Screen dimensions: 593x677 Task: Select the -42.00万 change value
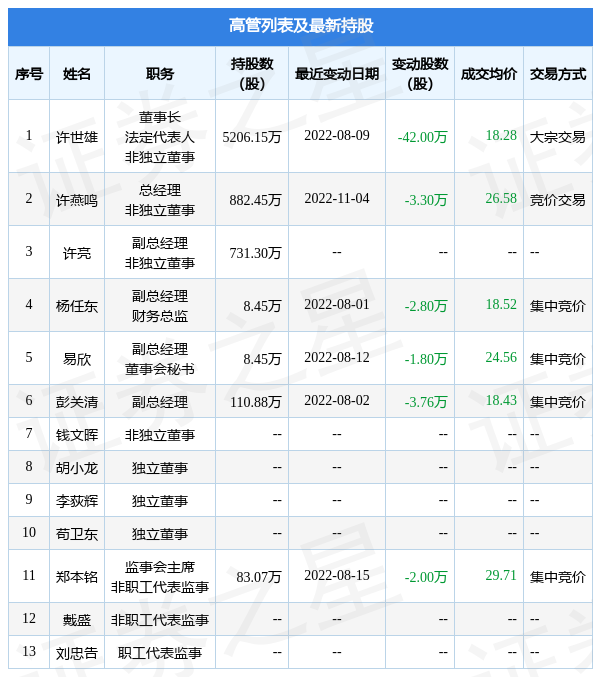point(422,137)
